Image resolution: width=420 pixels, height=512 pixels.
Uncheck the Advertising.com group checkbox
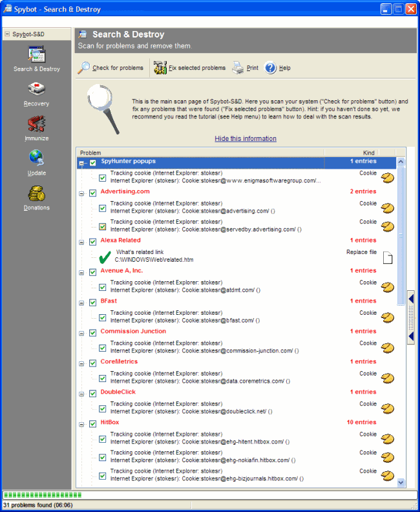[x=93, y=193]
